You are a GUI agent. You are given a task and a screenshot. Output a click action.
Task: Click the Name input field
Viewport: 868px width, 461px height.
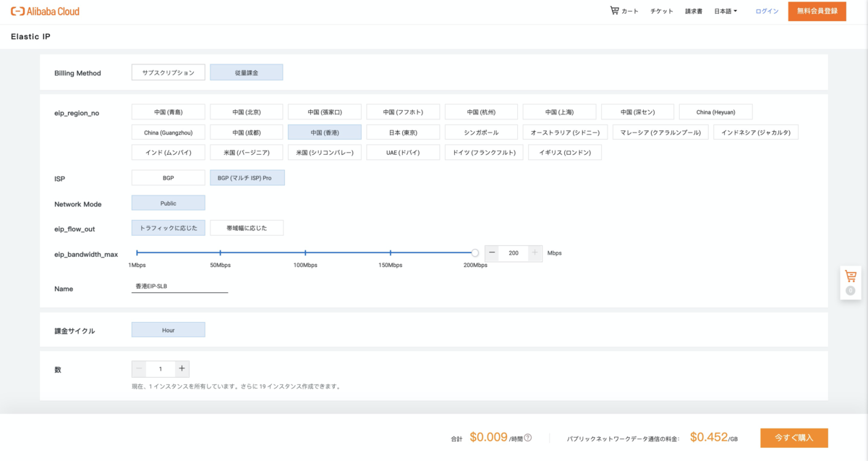[x=179, y=287]
